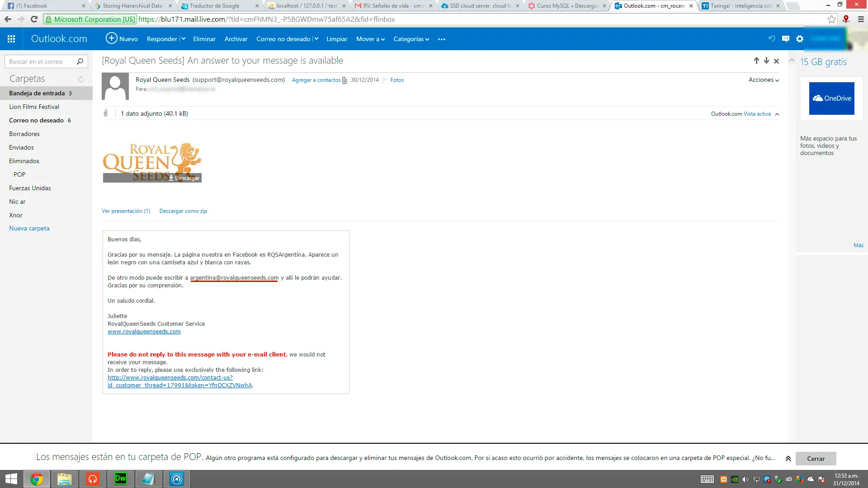Switch to the Storing Hierarchical Data tab

tap(133, 6)
